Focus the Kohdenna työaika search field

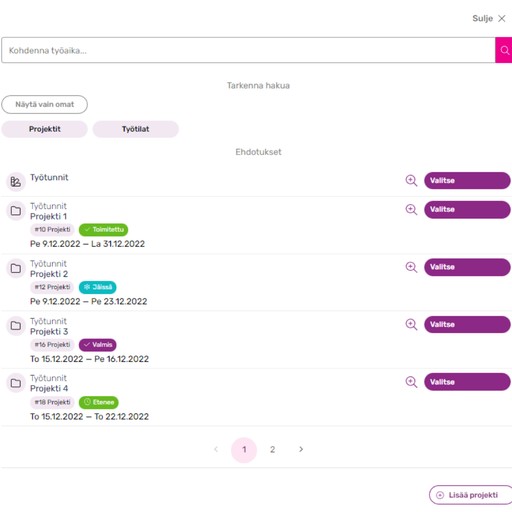tap(248, 50)
